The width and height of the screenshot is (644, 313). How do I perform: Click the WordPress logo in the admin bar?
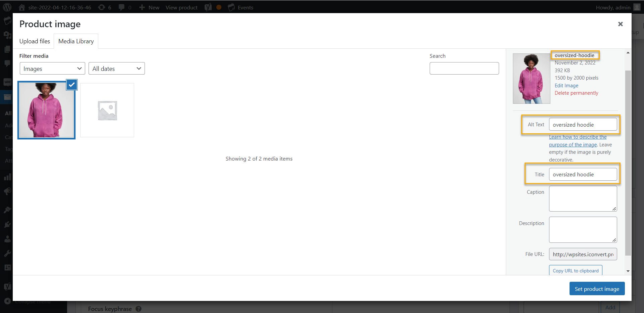(7, 7)
